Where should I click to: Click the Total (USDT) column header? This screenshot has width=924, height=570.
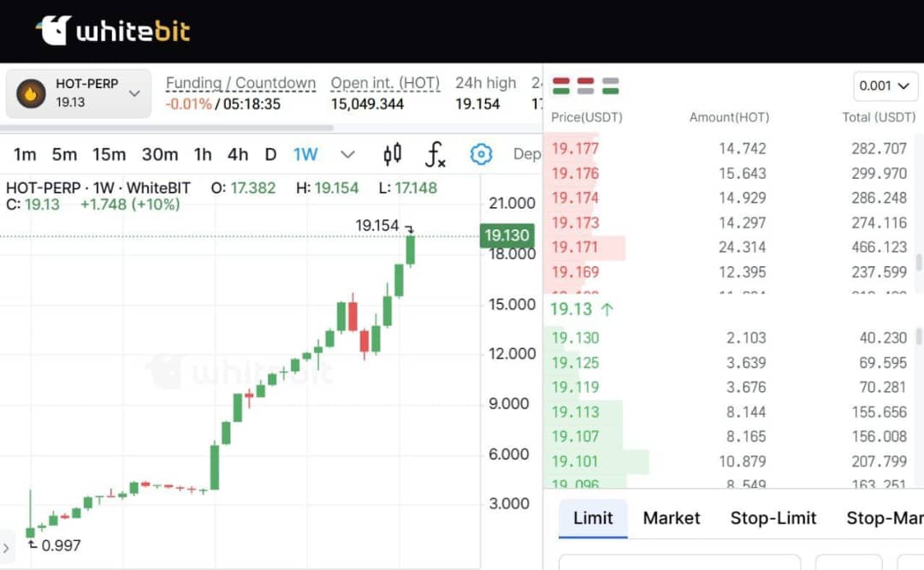879,117
